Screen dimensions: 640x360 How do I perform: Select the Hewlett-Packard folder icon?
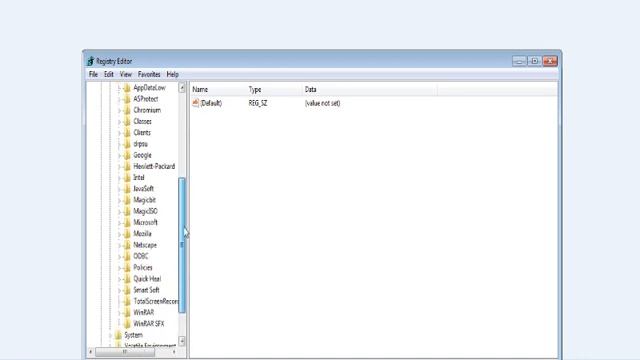coord(127,166)
